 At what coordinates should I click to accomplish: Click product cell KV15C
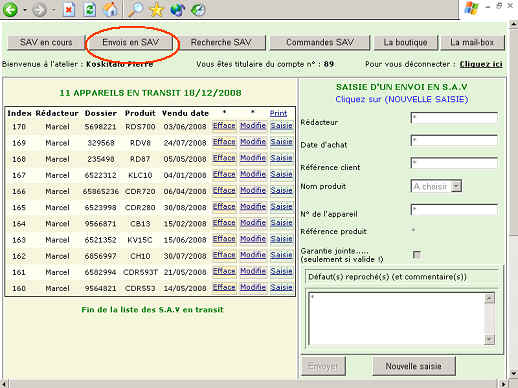(x=140, y=240)
